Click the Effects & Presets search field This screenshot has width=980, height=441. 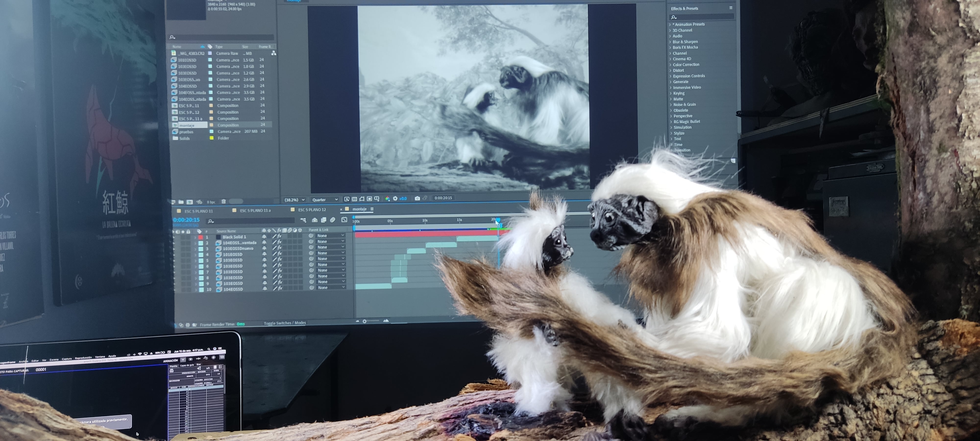tap(702, 17)
